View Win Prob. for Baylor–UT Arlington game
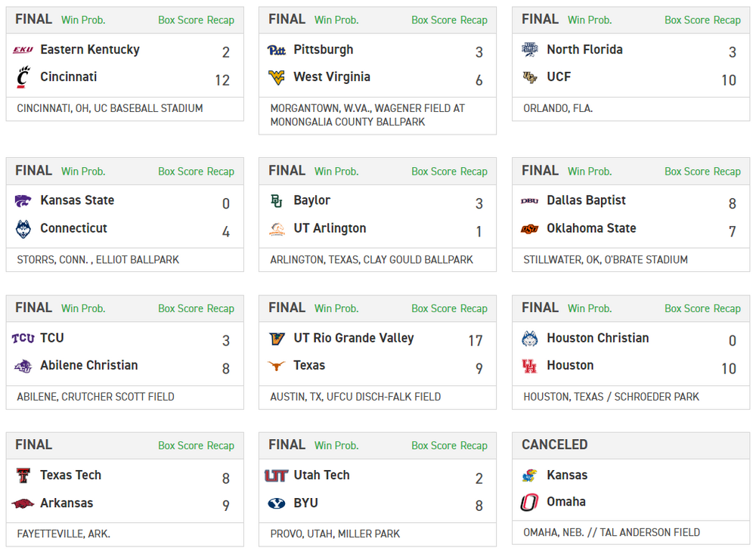756x554 pixels. [336, 172]
